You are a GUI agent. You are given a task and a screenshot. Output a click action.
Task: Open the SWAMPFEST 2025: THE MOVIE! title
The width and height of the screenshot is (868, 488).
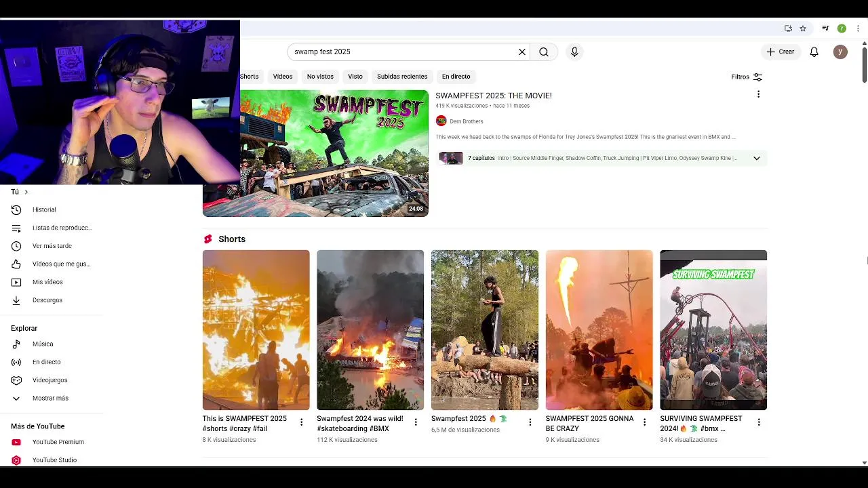tap(494, 96)
